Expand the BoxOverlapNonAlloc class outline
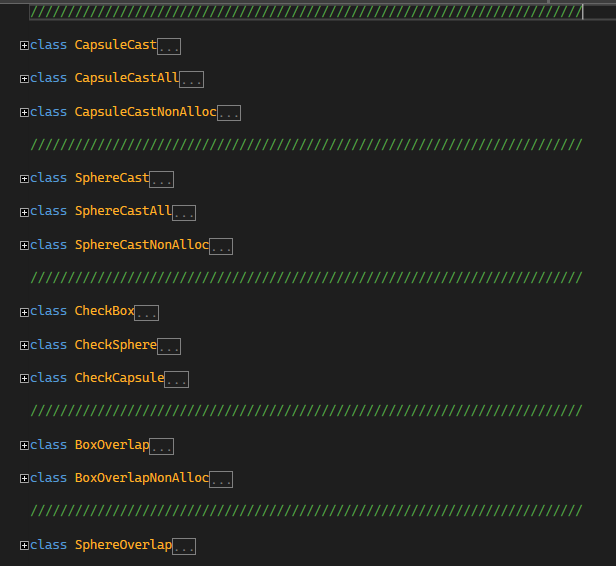Screen dimensions: 616x566 (24, 478)
